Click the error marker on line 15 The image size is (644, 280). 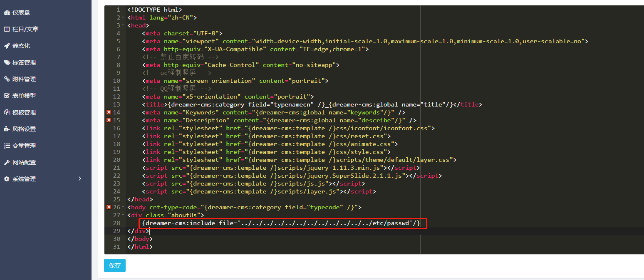pyautogui.click(x=109, y=120)
